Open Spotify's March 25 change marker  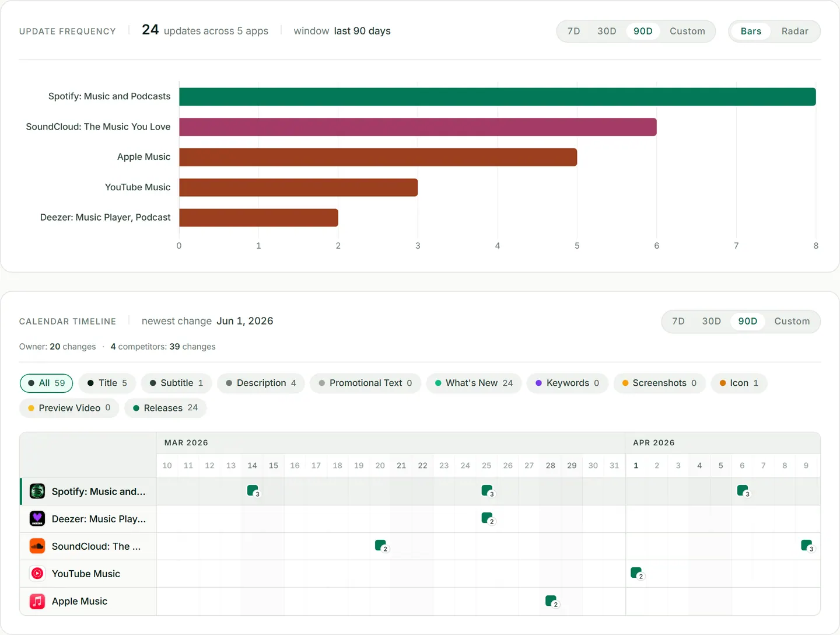488,491
